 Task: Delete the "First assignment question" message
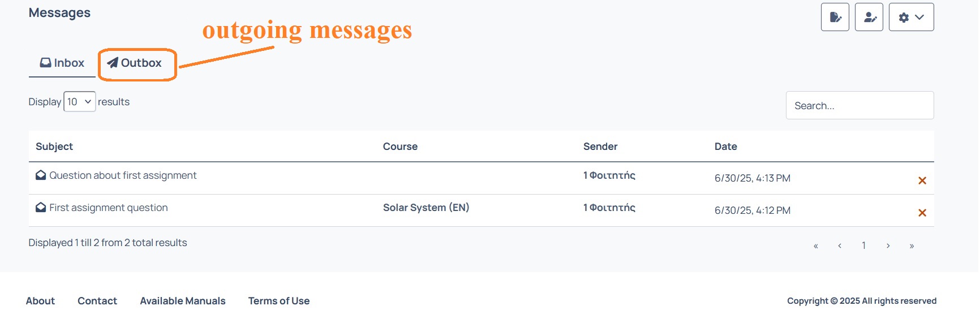tap(922, 213)
